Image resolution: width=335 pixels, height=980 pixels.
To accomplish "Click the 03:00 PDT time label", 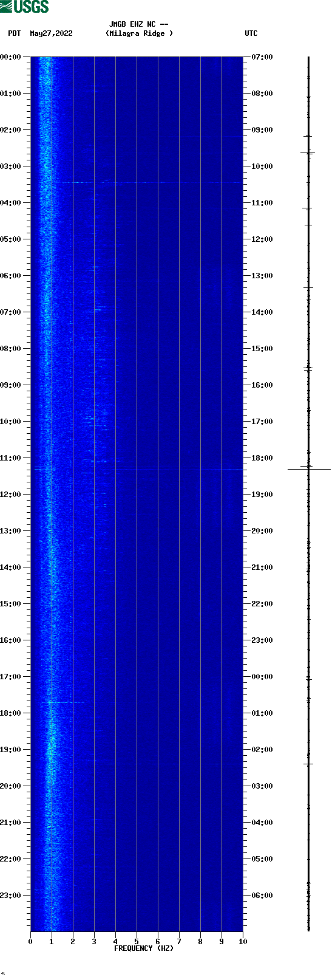I will 10,166.
